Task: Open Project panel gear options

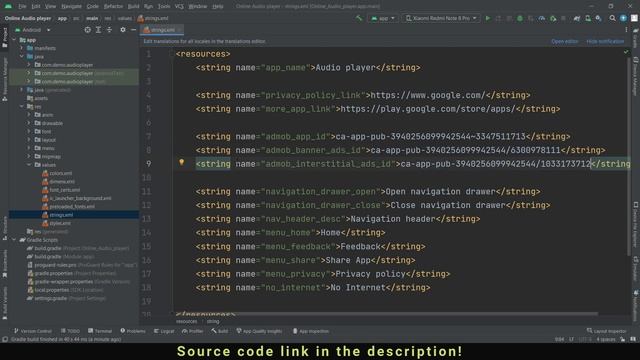Action: point(123,30)
